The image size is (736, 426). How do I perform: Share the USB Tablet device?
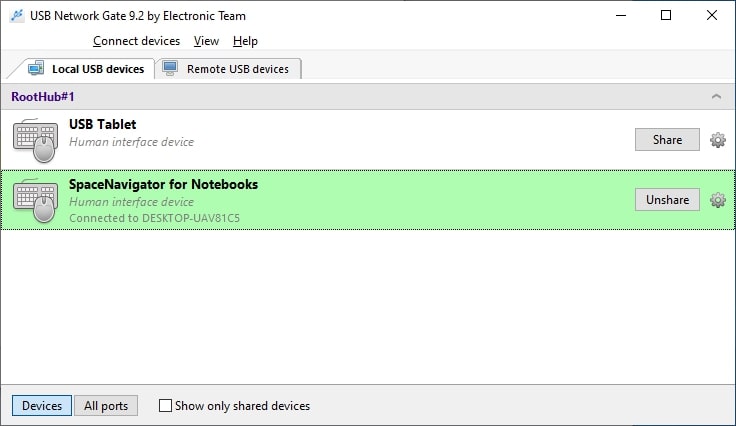tap(667, 140)
